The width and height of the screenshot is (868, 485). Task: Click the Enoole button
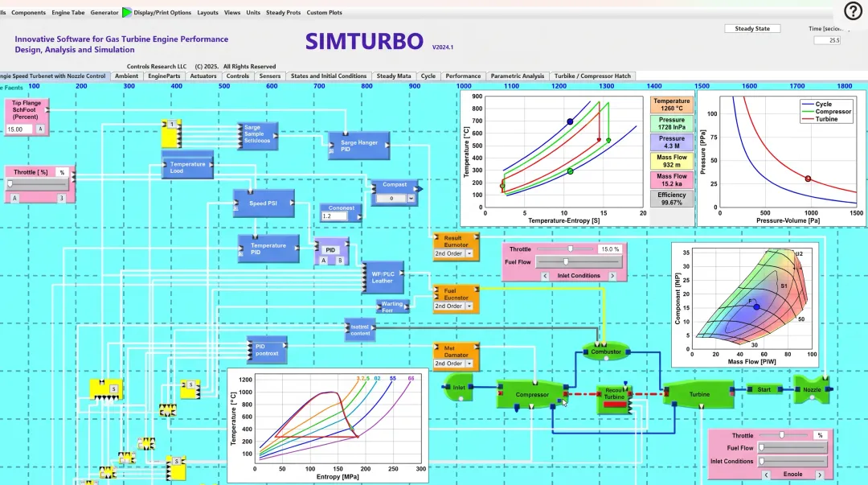click(792, 475)
